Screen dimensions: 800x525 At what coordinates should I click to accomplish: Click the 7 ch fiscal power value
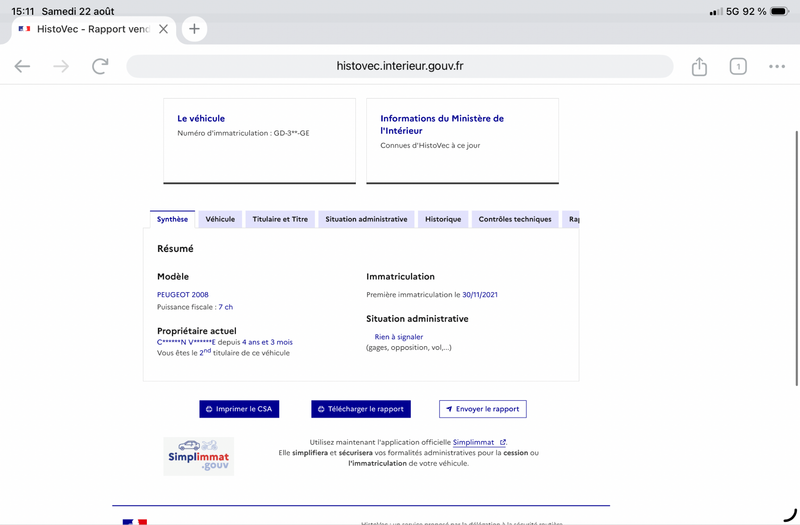pos(226,307)
